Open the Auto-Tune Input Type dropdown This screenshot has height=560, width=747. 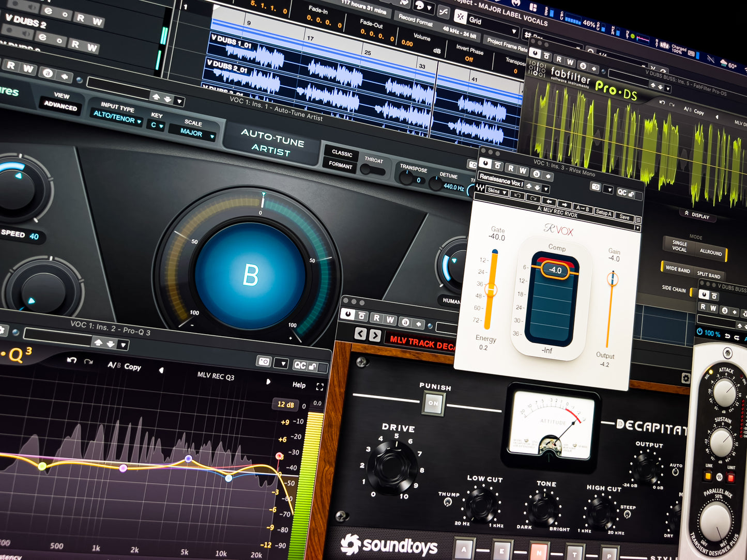point(117,116)
